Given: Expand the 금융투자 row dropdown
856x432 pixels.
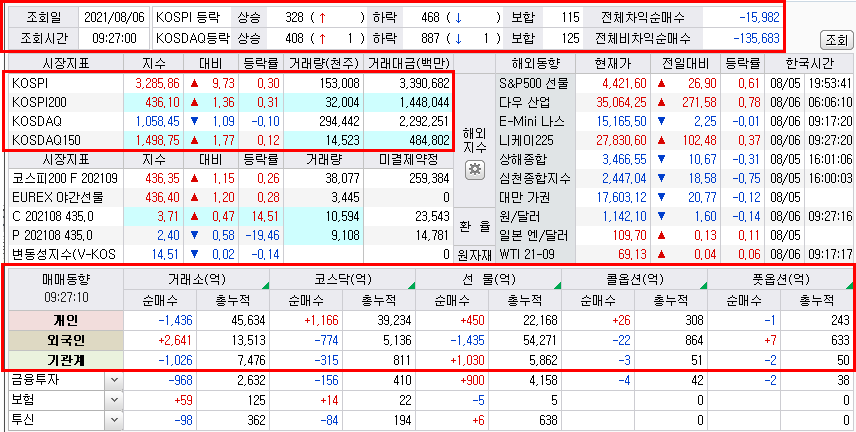Looking at the screenshot, I should (114, 381).
